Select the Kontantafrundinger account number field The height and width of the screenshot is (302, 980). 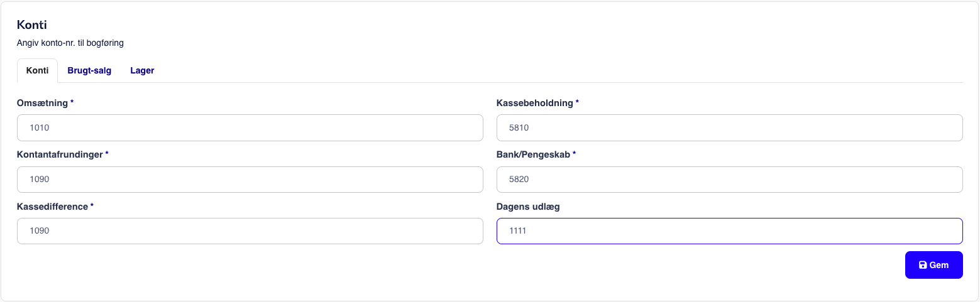click(250, 179)
